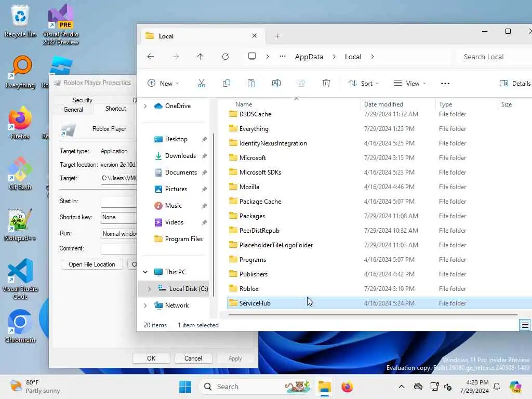The width and height of the screenshot is (532, 399).
Task: Click the Shortcut key field
Action: tap(119, 217)
